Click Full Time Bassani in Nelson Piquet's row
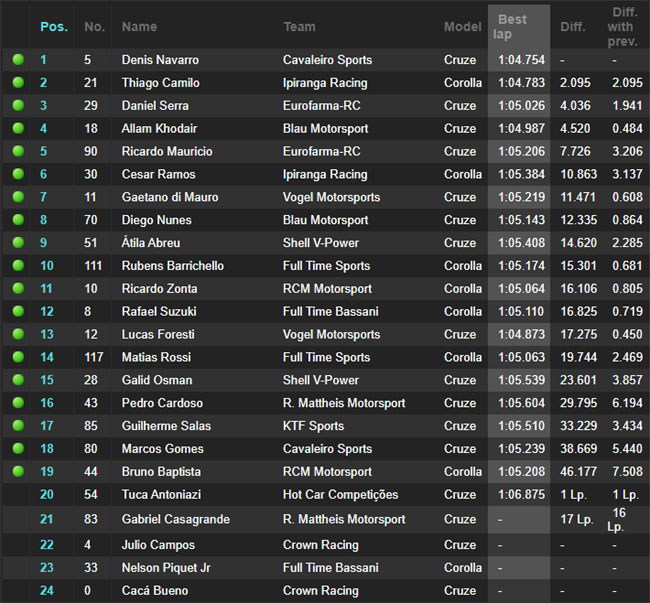 tap(331, 567)
